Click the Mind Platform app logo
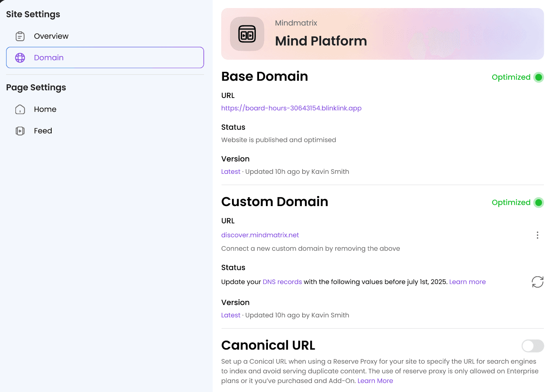556x392 pixels. tap(247, 34)
